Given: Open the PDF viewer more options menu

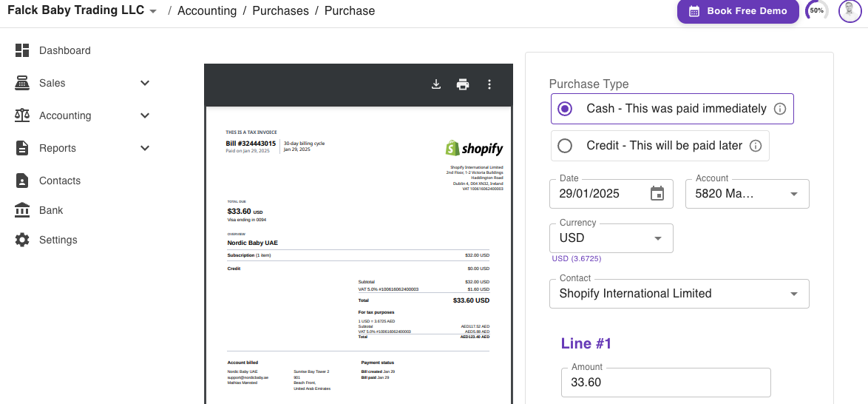Looking at the screenshot, I should (x=489, y=84).
